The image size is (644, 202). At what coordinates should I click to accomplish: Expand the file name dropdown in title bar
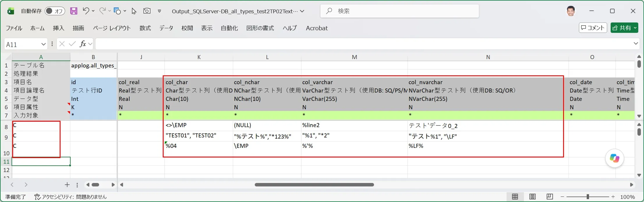(x=302, y=11)
